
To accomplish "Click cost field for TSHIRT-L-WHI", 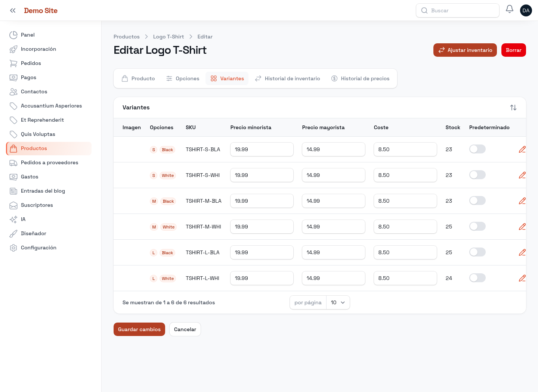I will [405, 278].
